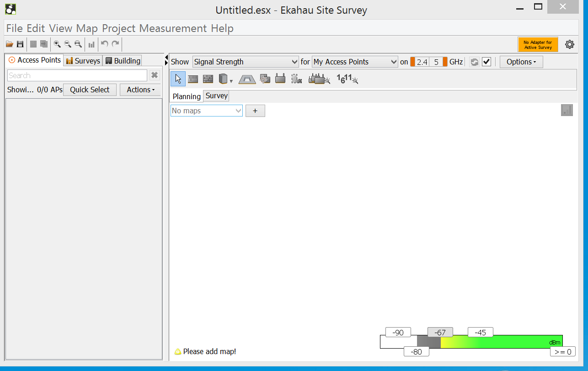588x371 pixels.
Task: Open the Signal Strength visualization dropdown
Action: point(246,62)
